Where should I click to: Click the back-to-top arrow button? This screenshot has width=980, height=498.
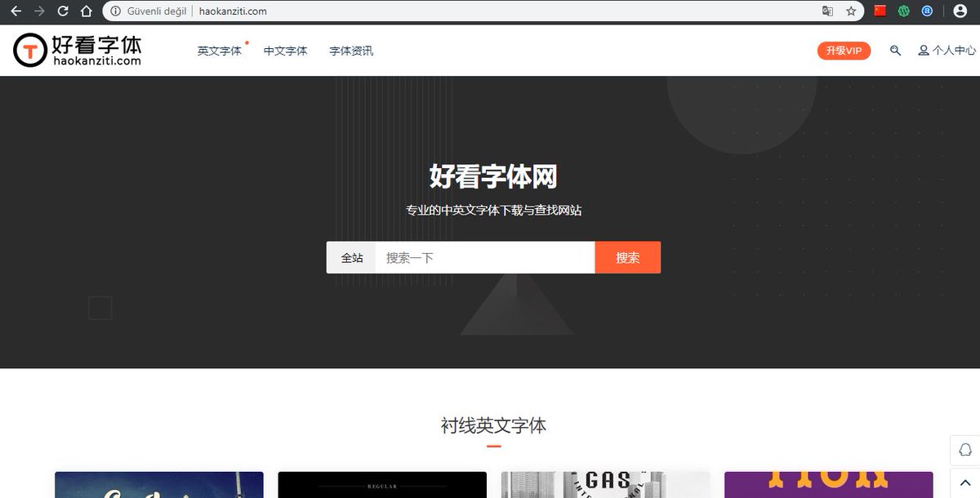[x=965, y=482]
